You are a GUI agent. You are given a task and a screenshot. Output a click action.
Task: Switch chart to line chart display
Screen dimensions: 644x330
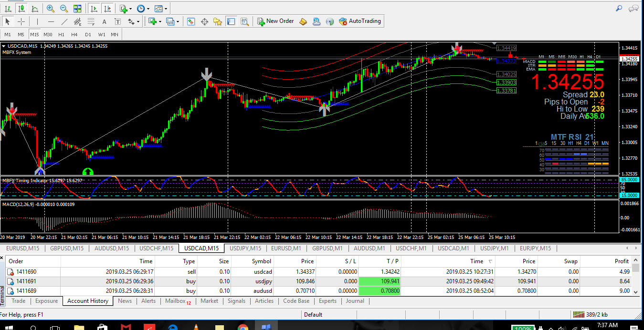(34, 9)
